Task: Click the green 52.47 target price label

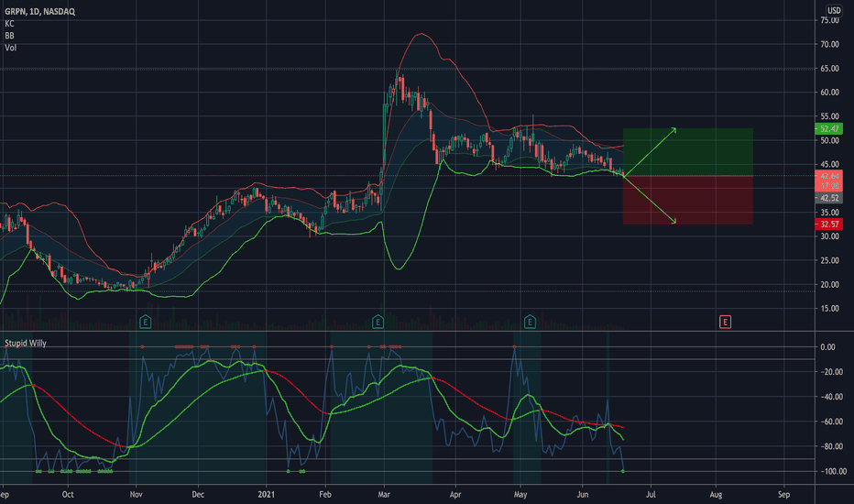Action: tap(829, 129)
